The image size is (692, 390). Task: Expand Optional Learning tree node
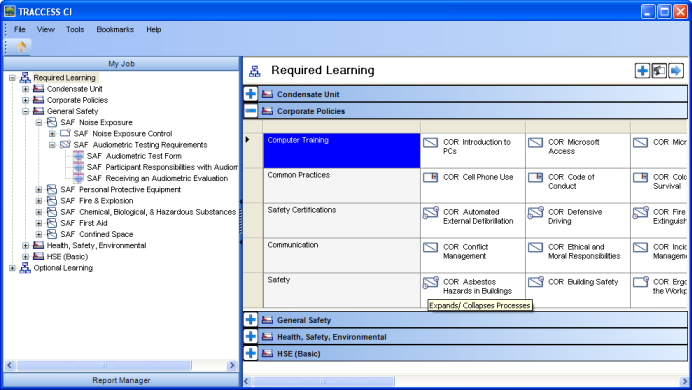pos(12,268)
